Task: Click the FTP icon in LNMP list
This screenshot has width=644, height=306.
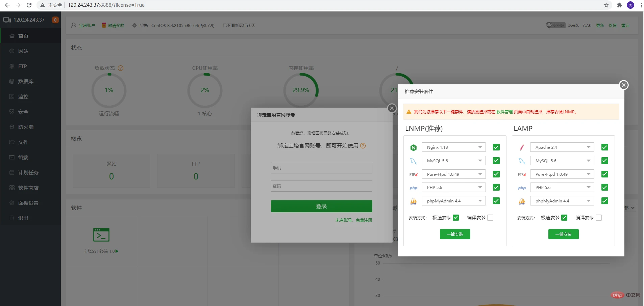Action: [x=414, y=174]
